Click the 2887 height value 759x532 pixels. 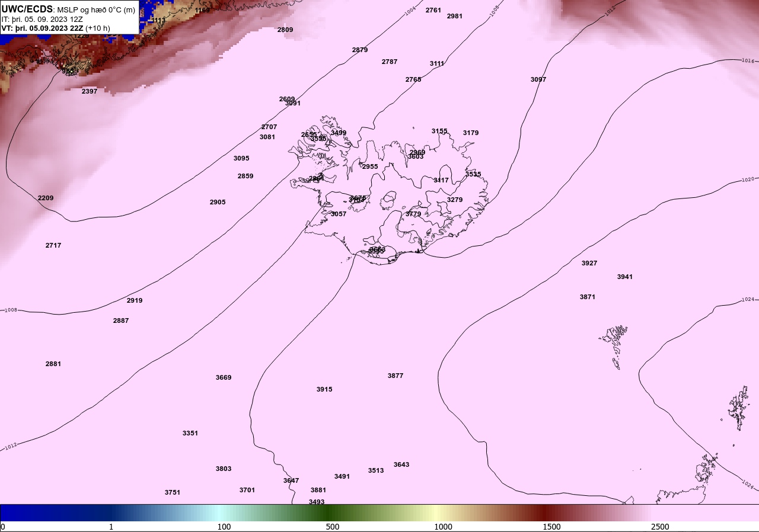[x=121, y=321]
